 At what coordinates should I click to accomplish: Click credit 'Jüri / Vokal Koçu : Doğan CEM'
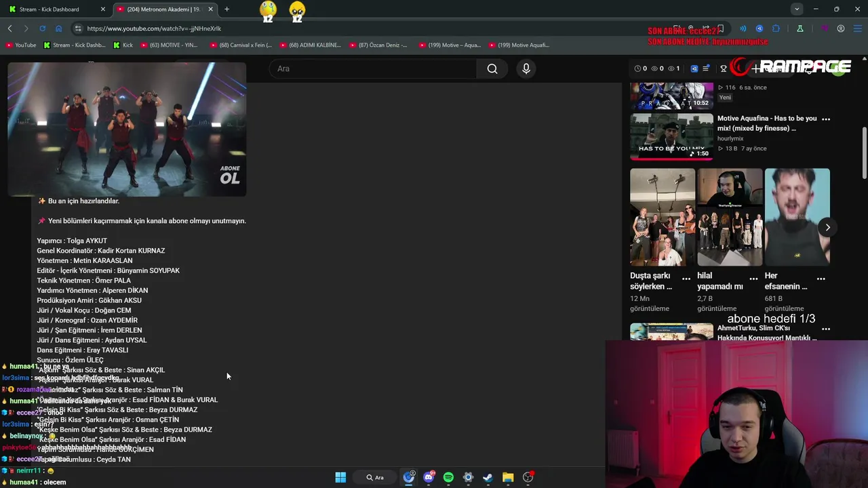click(x=84, y=310)
